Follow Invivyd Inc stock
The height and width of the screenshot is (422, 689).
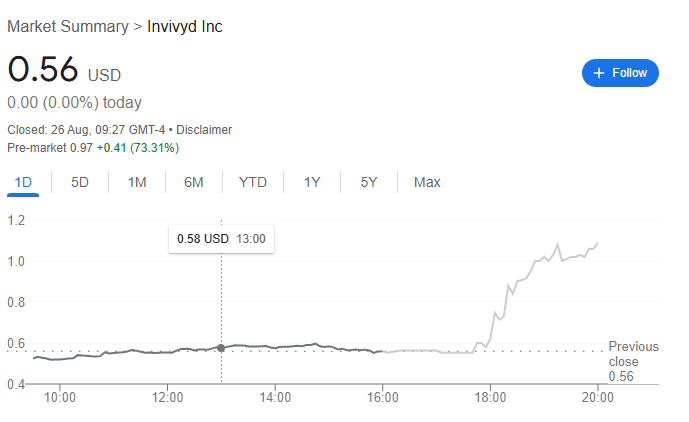pyautogui.click(x=620, y=73)
